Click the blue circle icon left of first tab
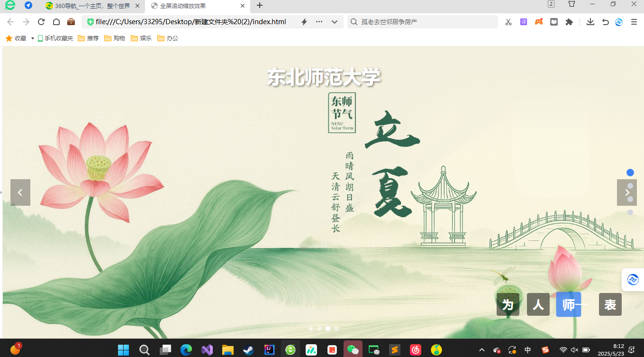Screen dimensions: 644x357 28,5
